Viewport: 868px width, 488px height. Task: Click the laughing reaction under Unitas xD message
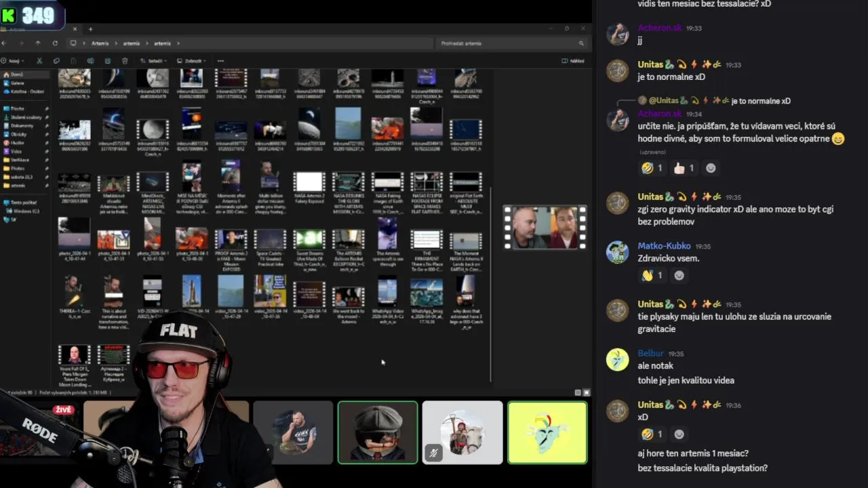pos(652,434)
